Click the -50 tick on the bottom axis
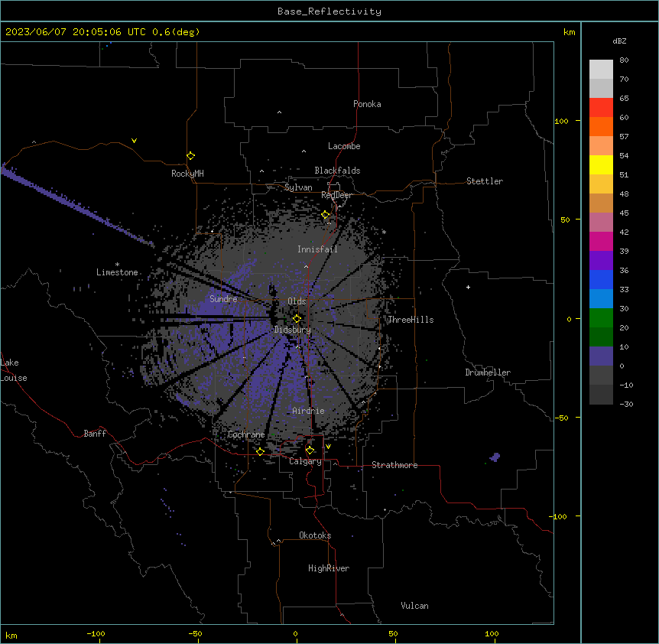This screenshot has width=659, height=644. point(195,633)
